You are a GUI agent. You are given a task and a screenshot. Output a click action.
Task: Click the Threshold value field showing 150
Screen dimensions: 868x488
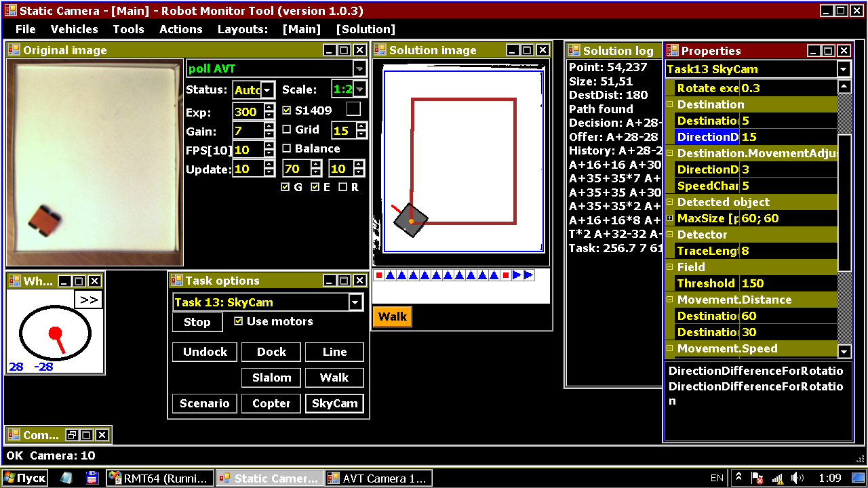[788, 283]
